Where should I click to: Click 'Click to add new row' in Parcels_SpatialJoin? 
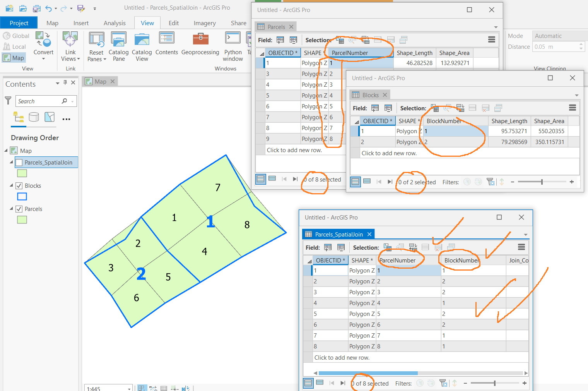tap(342, 358)
